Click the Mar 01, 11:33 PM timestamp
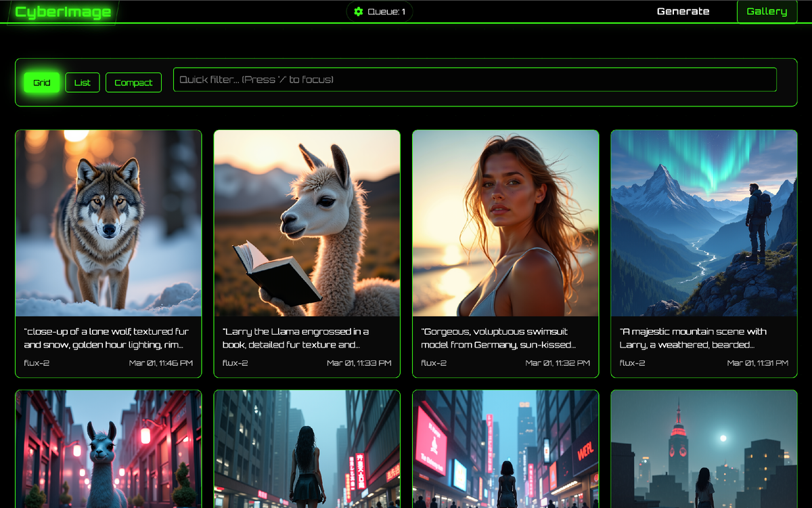Viewport: 812px width, 508px height. click(x=359, y=363)
